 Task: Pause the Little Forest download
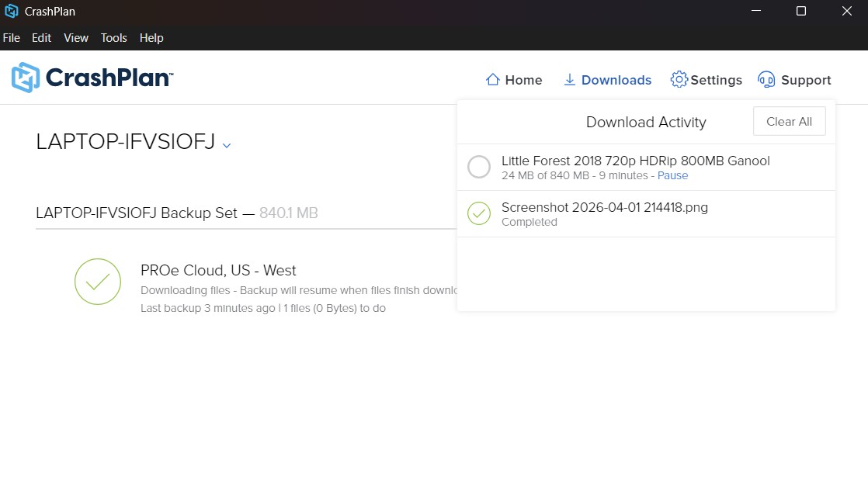[672, 175]
